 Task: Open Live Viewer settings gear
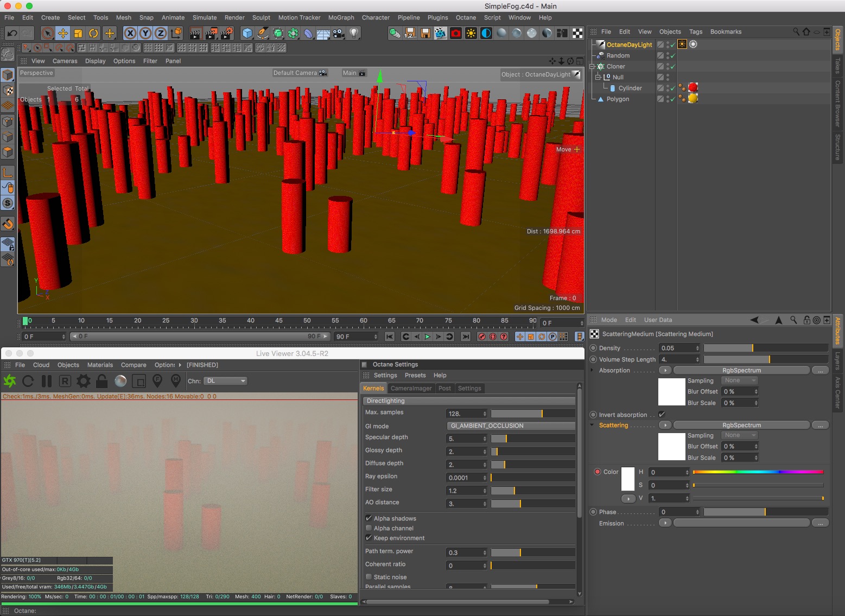coord(83,381)
